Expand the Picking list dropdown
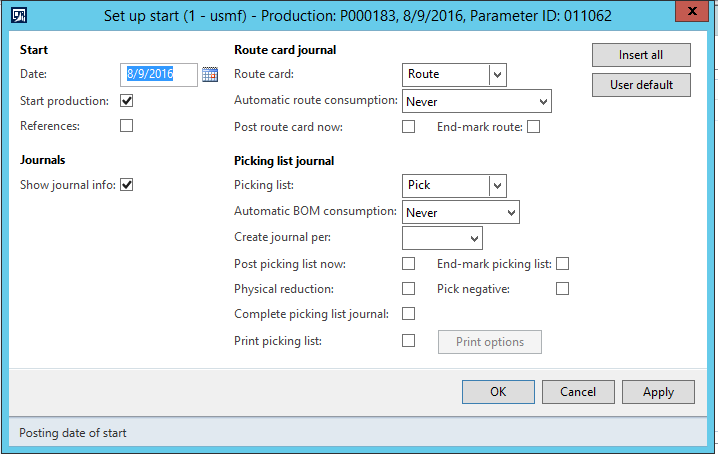Viewport: 718px width, 454px height. click(497, 185)
